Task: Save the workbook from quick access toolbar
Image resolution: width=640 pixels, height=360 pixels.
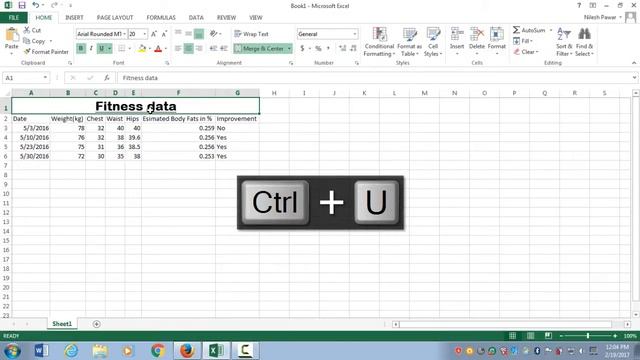Action: pos(22,5)
